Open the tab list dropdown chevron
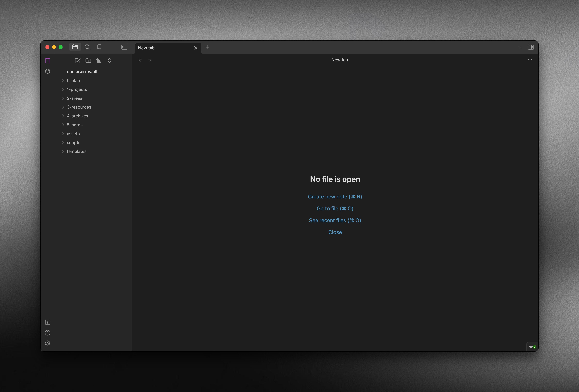The height and width of the screenshot is (392, 579). coord(520,47)
